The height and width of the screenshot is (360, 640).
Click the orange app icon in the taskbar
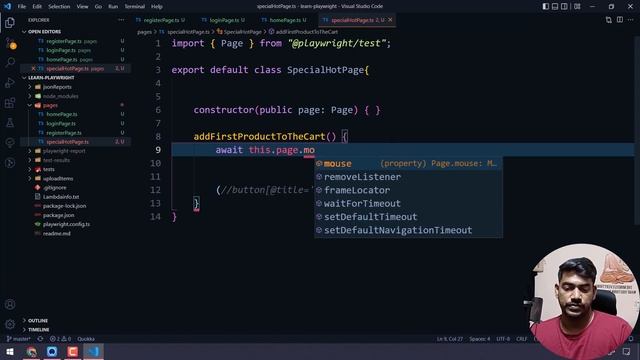(x=73, y=351)
